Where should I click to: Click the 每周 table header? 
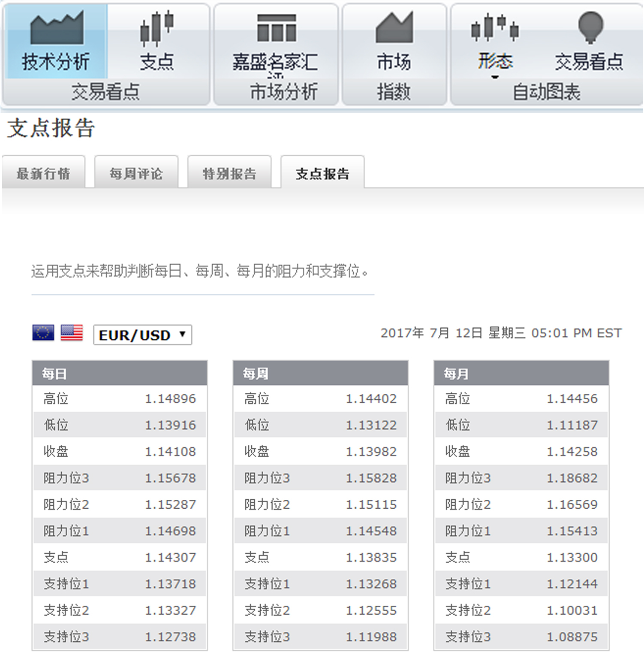320,373
